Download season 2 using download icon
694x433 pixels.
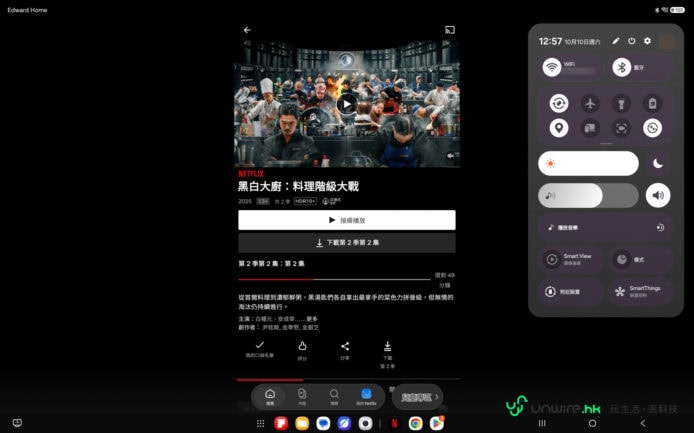387,354
